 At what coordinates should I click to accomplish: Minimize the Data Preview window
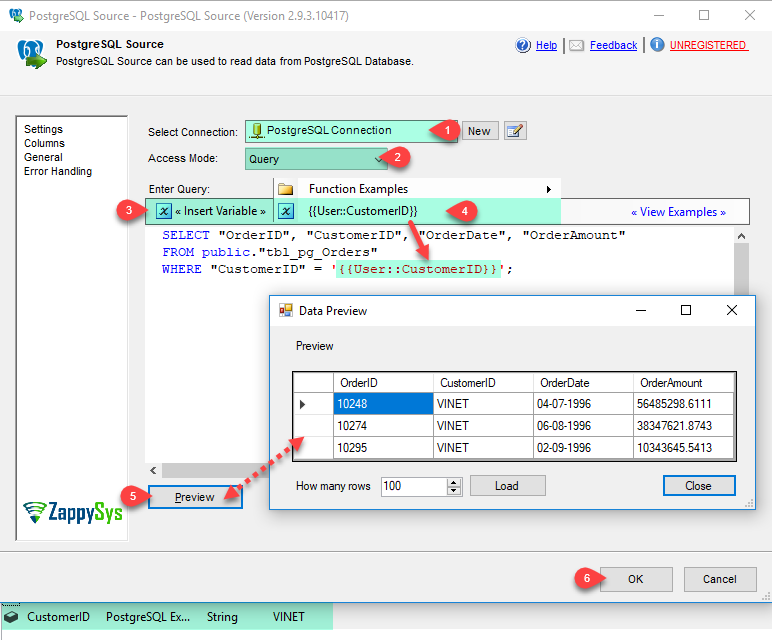pyautogui.click(x=641, y=310)
